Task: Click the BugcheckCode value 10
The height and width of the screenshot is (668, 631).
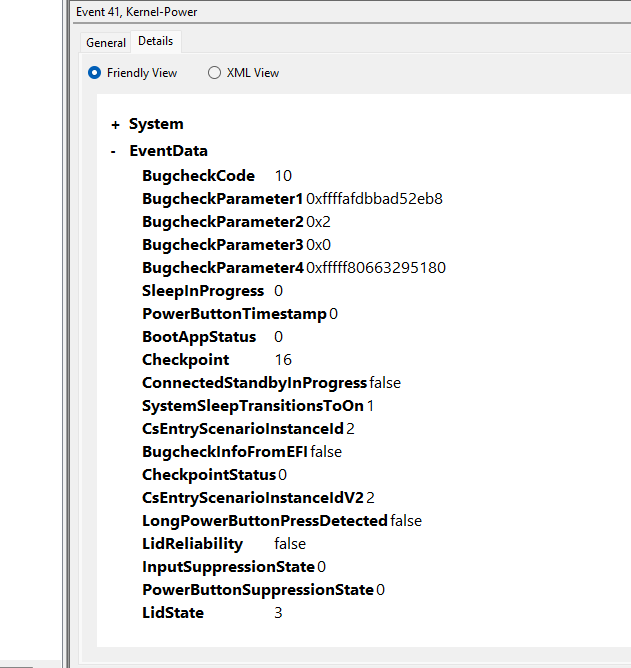Action: (283, 176)
